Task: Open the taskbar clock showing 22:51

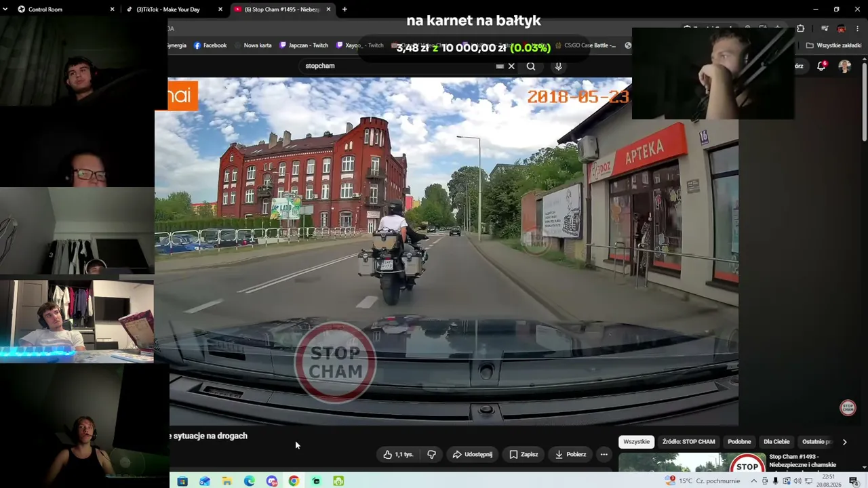Action: coord(829,481)
